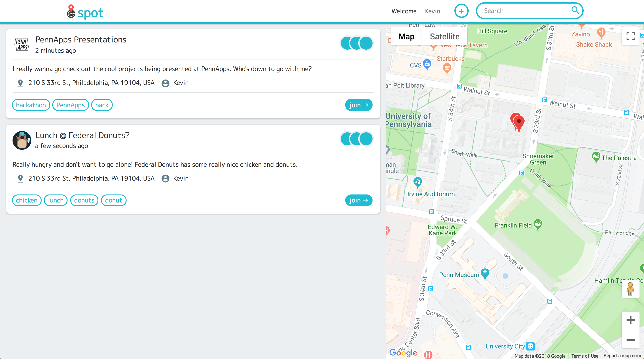Select the Map view tab
This screenshot has height=359, width=644.
[x=406, y=36]
